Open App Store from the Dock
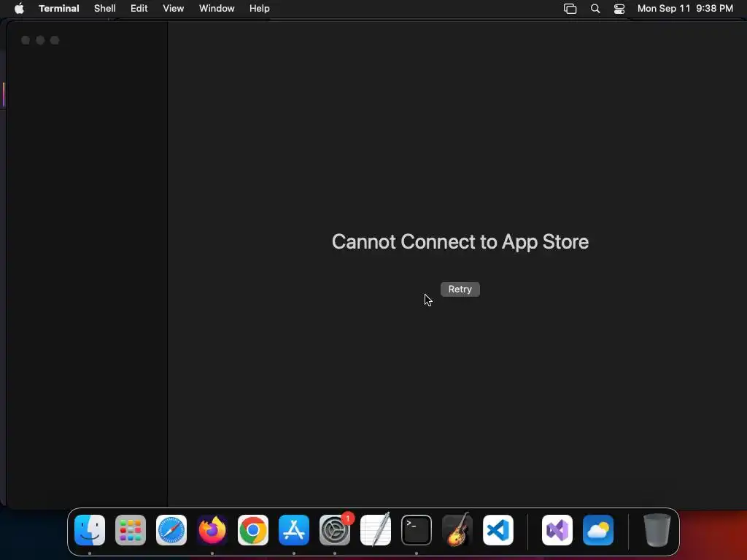 294,530
